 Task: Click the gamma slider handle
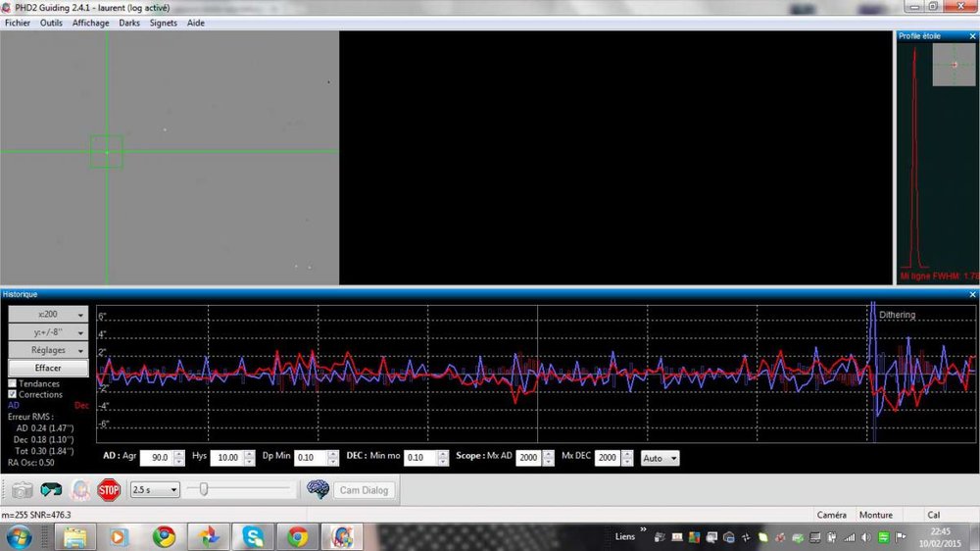203,489
